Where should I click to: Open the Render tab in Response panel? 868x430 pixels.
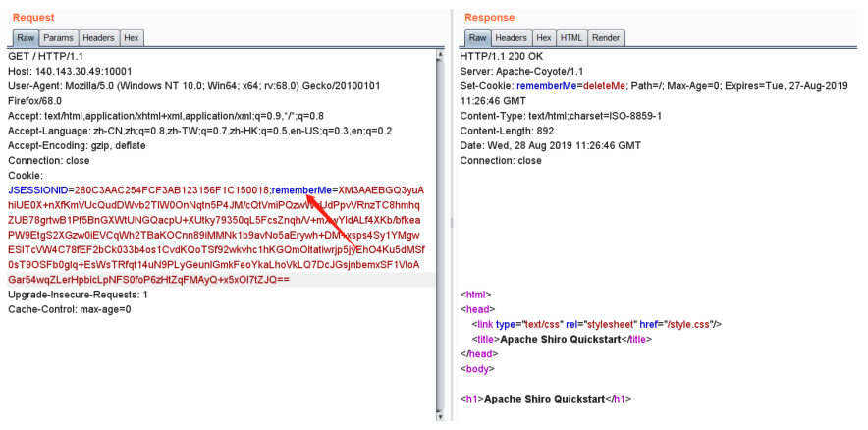tap(606, 38)
